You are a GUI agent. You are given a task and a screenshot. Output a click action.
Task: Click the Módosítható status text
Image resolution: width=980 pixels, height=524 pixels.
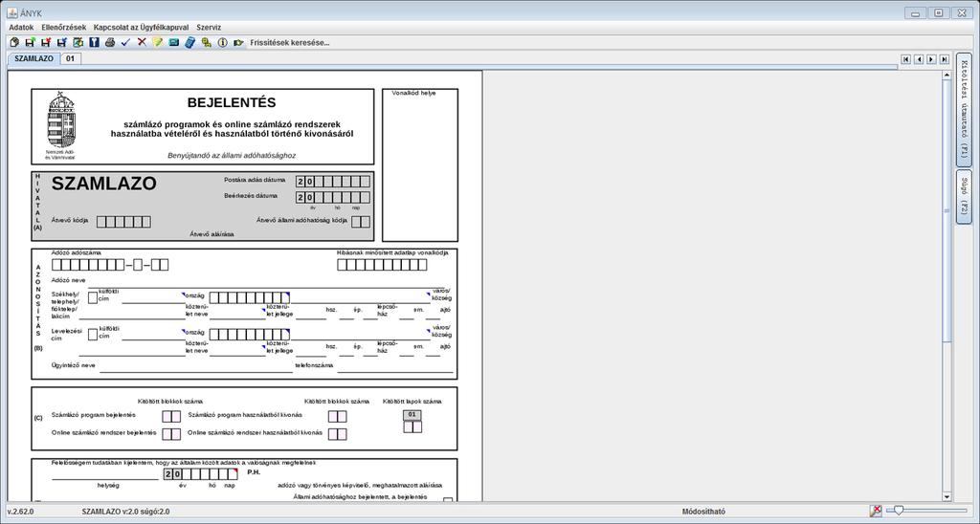pyautogui.click(x=703, y=512)
